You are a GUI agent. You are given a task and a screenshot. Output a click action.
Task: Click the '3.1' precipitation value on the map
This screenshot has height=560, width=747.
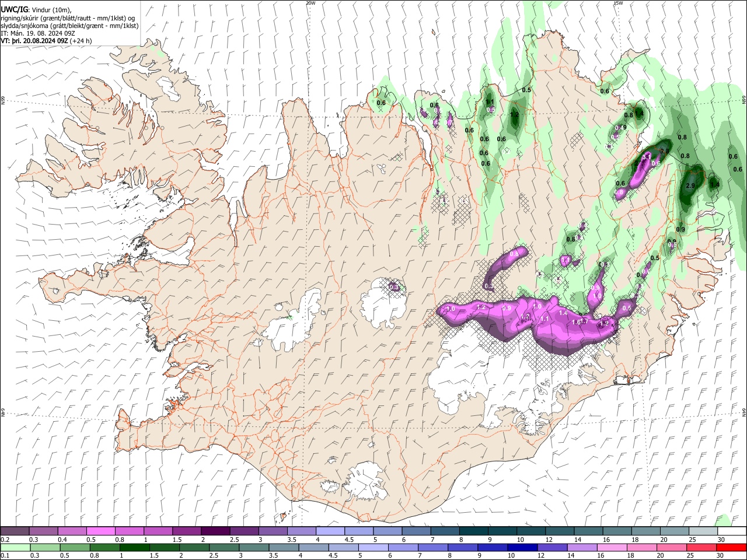tap(646, 157)
